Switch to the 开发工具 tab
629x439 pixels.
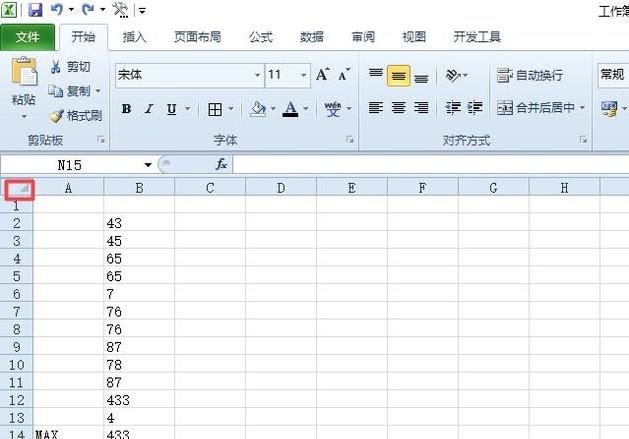(477, 37)
